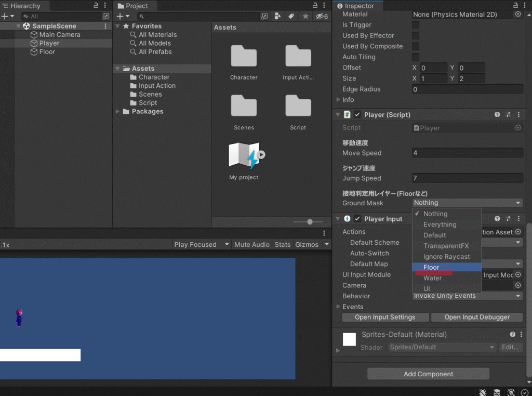The height and width of the screenshot is (396, 532).
Task: Disable the Player (Script) component checkbox
Action: point(357,115)
